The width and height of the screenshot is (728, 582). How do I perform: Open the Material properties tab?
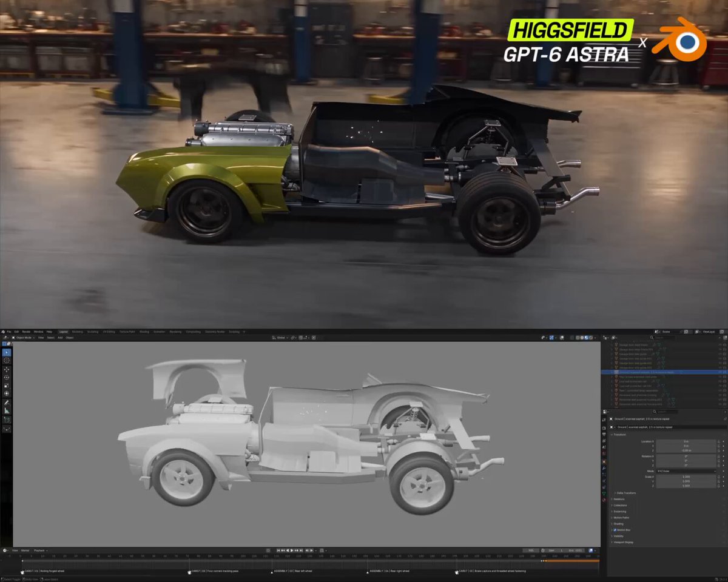click(x=604, y=500)
